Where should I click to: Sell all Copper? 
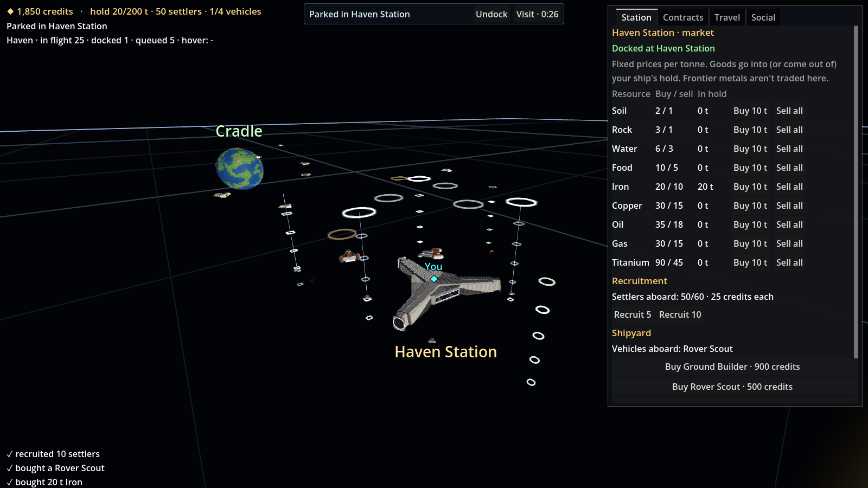coord(789,206)
